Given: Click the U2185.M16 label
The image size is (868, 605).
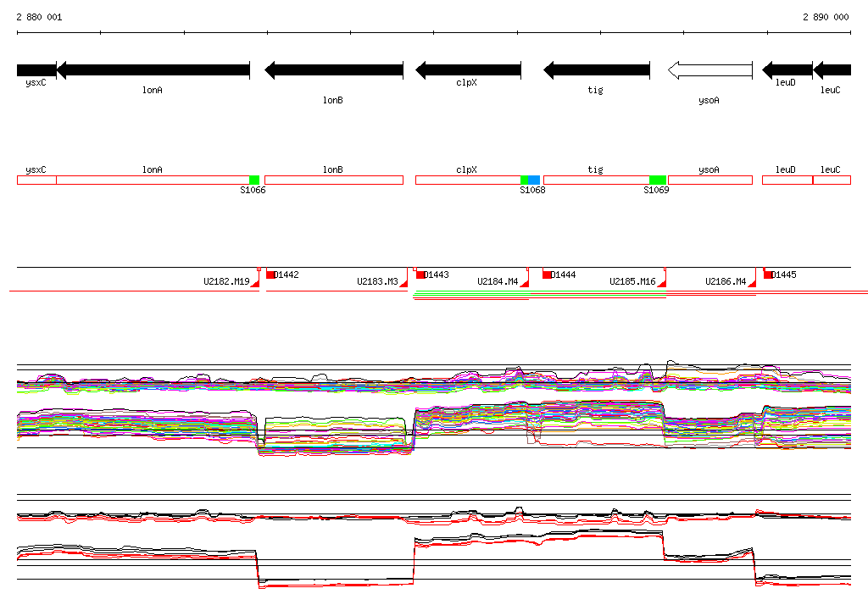Looking at the screenshot, I should point(632,282).
